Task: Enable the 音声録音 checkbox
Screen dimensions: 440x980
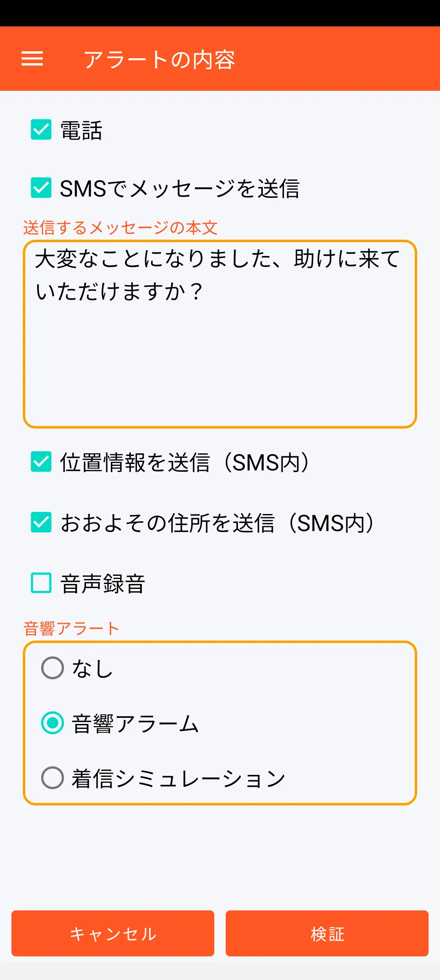Action: click(41, 583)
